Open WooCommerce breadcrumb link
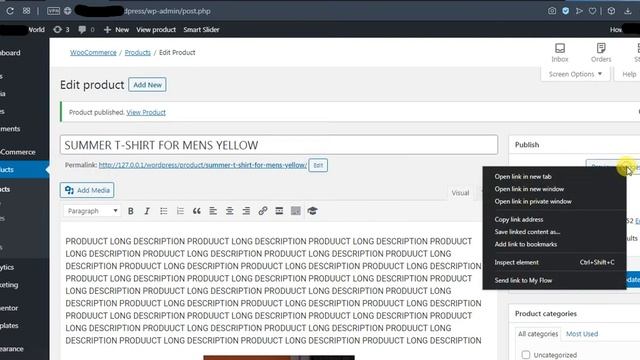Viewport: 640px width, 360px height. [x=93, y=52]
